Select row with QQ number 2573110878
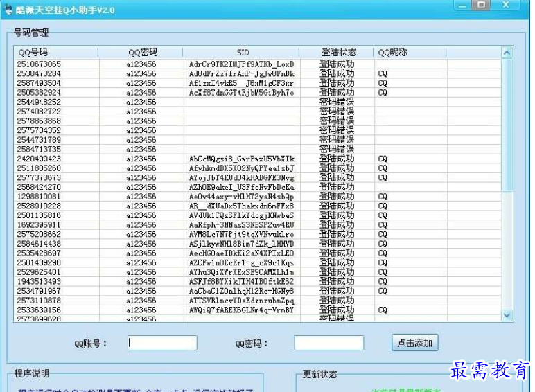The width and height of the screenshot is (535, 392). pos(258,301)
